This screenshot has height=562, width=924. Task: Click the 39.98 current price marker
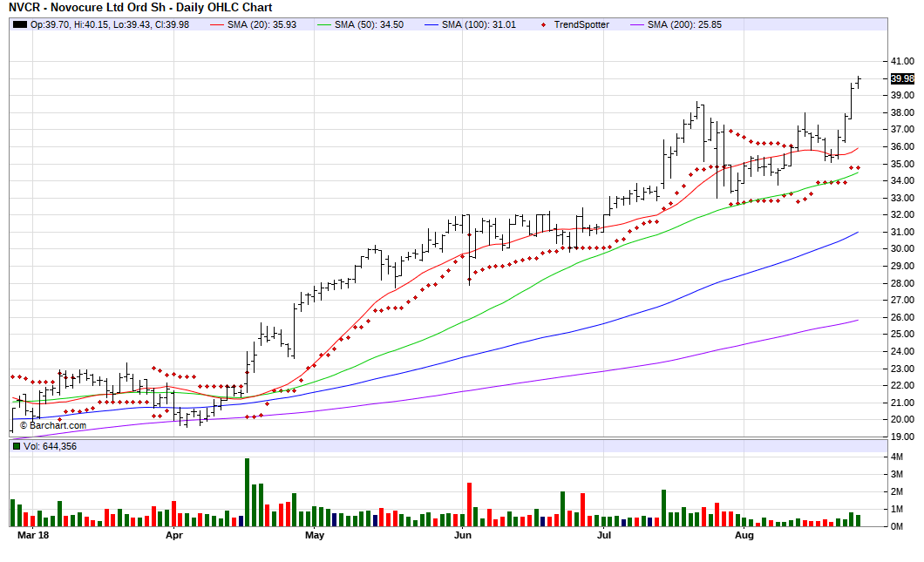pos(902,78)
